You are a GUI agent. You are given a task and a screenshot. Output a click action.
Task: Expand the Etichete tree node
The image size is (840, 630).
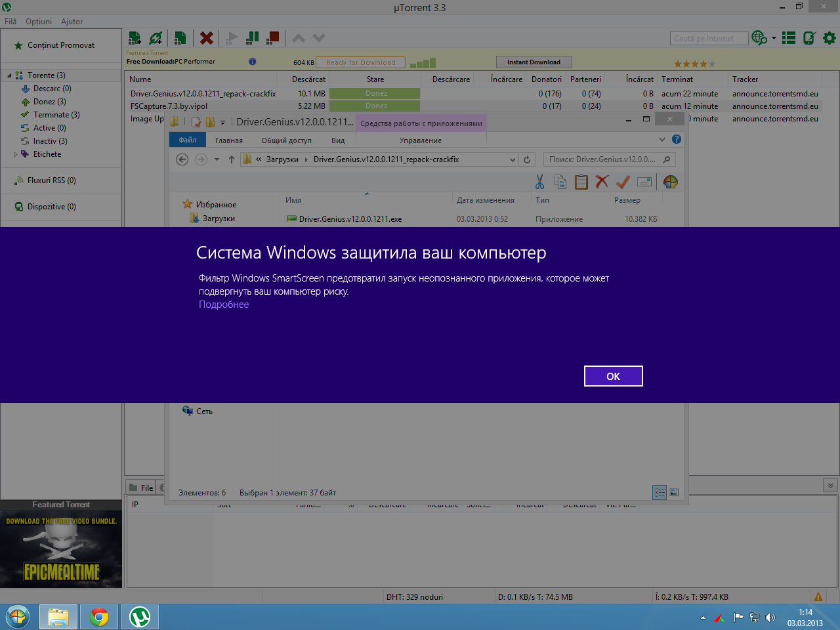[x=16, y=154]
